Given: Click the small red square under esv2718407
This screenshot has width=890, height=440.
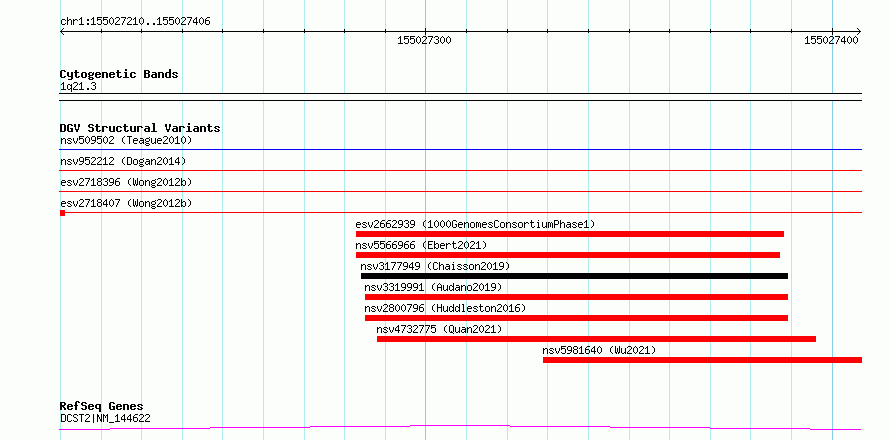Looking at the screenshot, I should coord(62,213).
